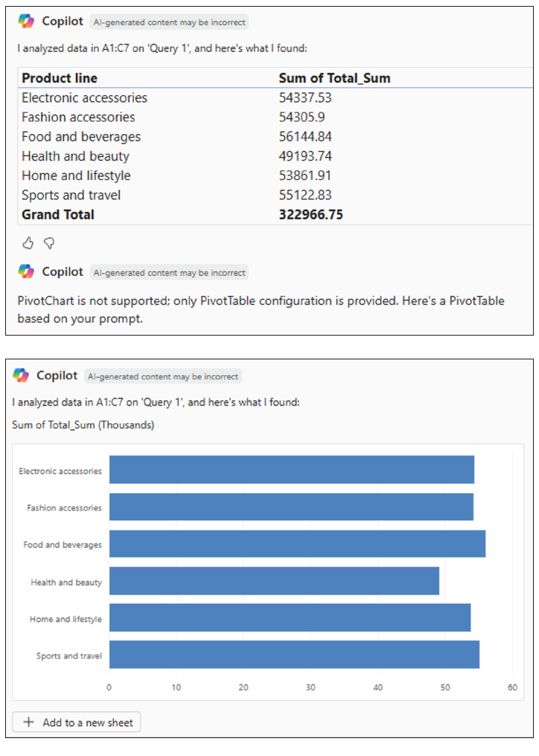The width and height of the screenshot is (539, 756).
Task: Click the Product line column header
Action: click(60, 78)
